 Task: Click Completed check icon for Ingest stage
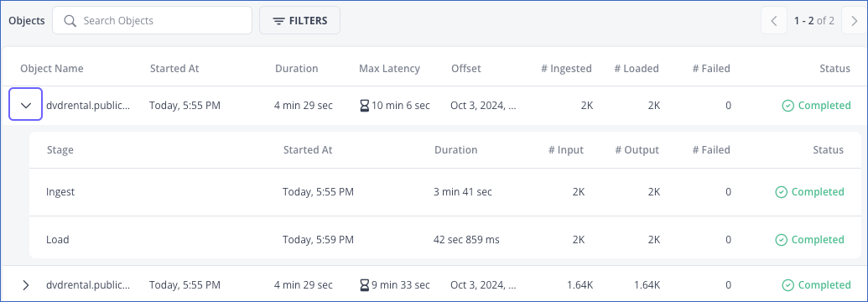(781, 192)
